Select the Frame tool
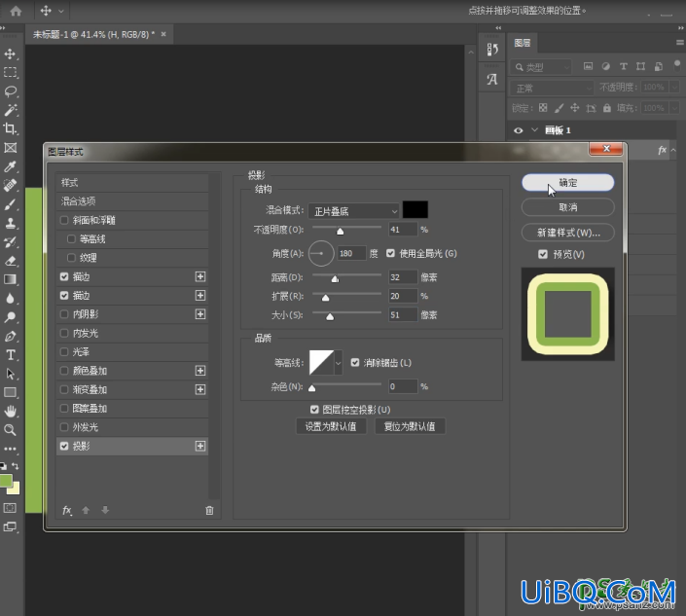The image size is (686, 616). point(10,148)
